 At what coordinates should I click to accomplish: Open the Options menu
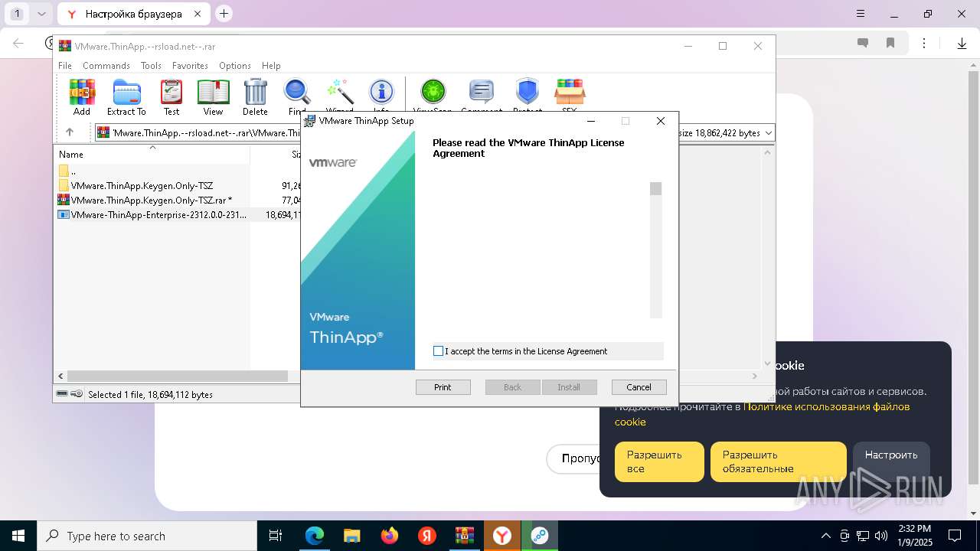(x=235, y=66)
